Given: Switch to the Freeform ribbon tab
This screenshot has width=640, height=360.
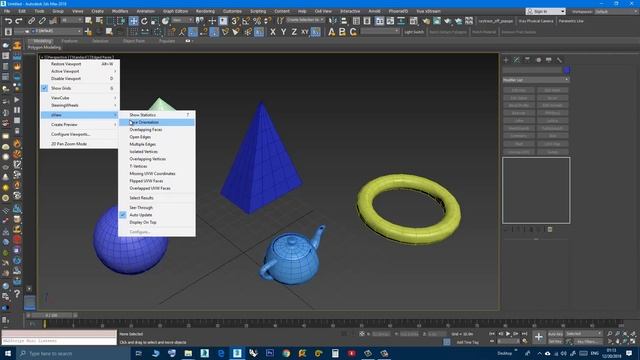Looking at the screenshot, I should coord(69,41).
